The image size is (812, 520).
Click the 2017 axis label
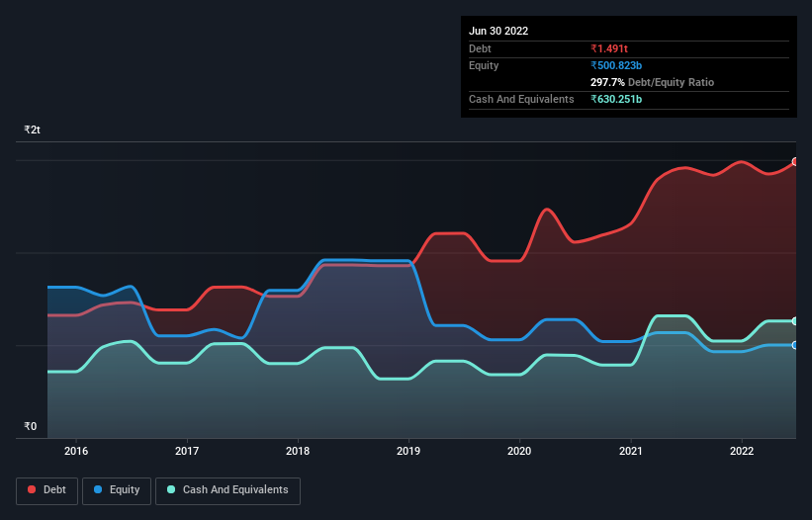point(187,451)
